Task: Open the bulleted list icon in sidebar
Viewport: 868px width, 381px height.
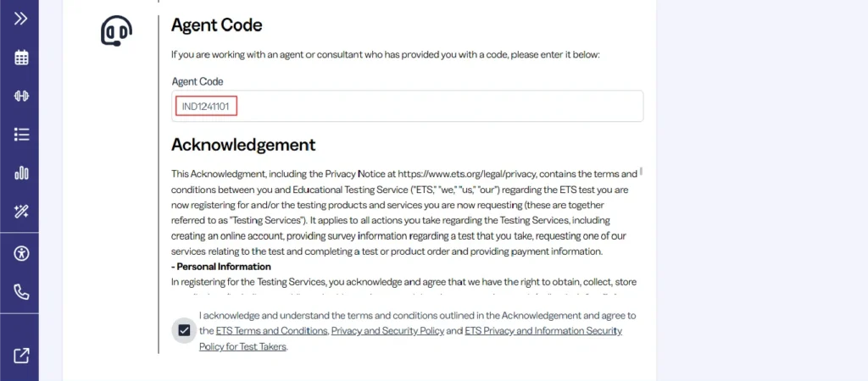Action: 21,134
